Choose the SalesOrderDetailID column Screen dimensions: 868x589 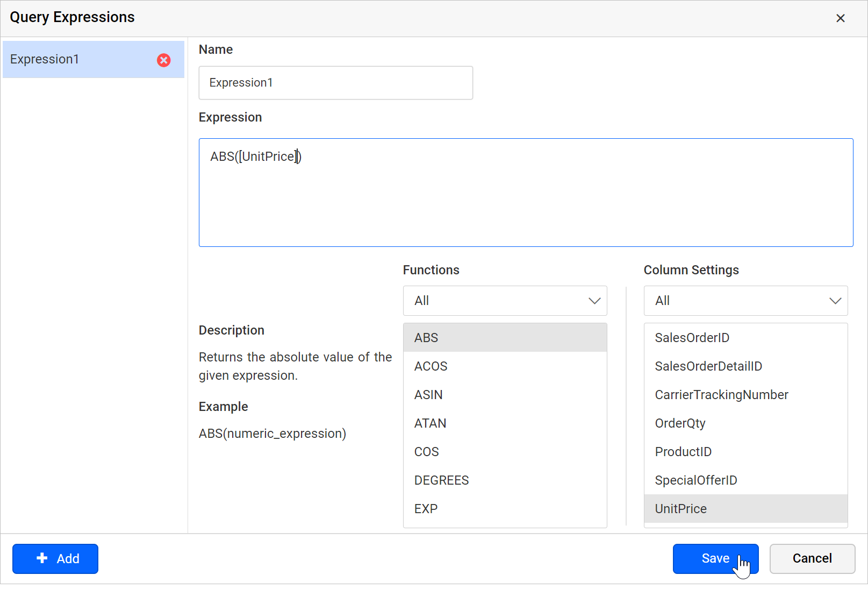point(746,366)
